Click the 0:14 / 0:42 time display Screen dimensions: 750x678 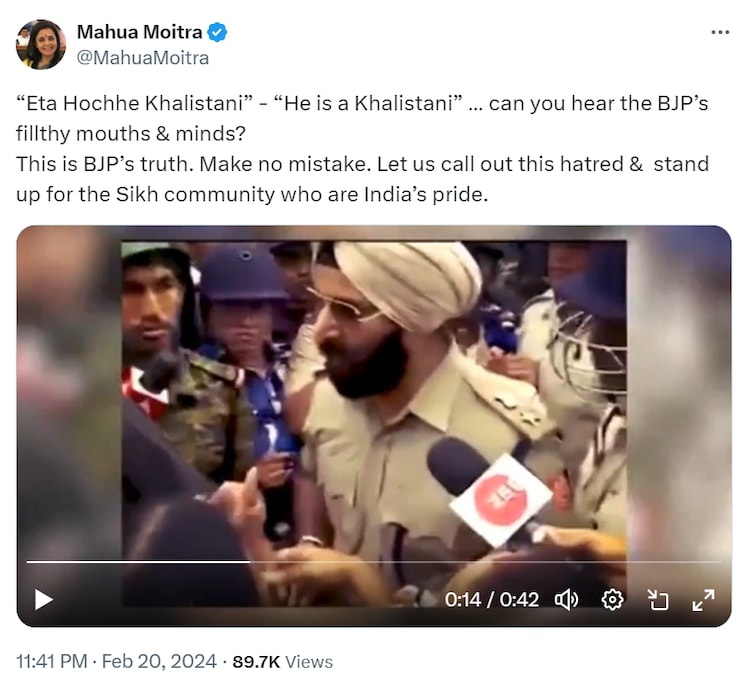[491, 599]
